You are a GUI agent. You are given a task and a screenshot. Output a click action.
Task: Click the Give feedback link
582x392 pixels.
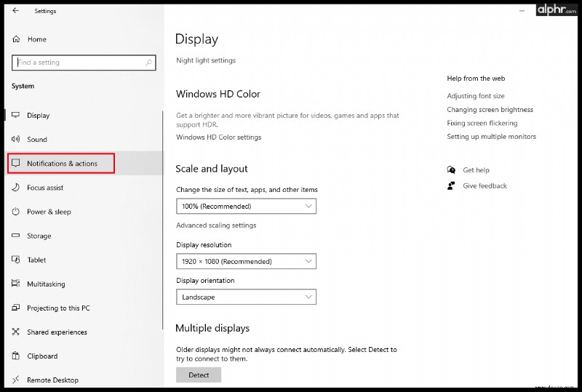[x=485, y=185]
